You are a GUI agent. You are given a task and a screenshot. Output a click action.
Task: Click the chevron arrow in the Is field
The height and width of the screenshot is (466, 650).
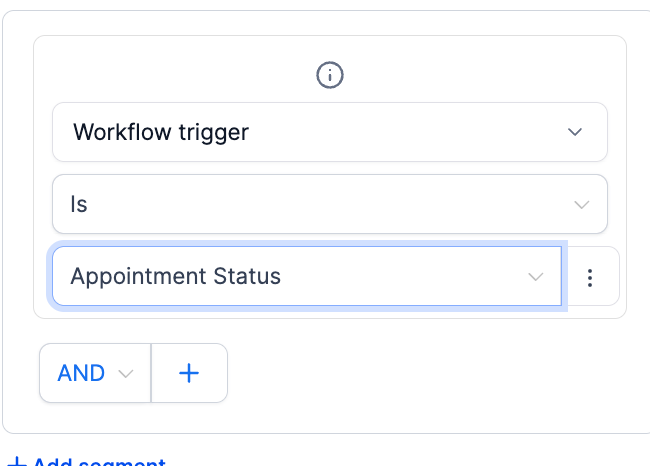(x=581, y=204)
